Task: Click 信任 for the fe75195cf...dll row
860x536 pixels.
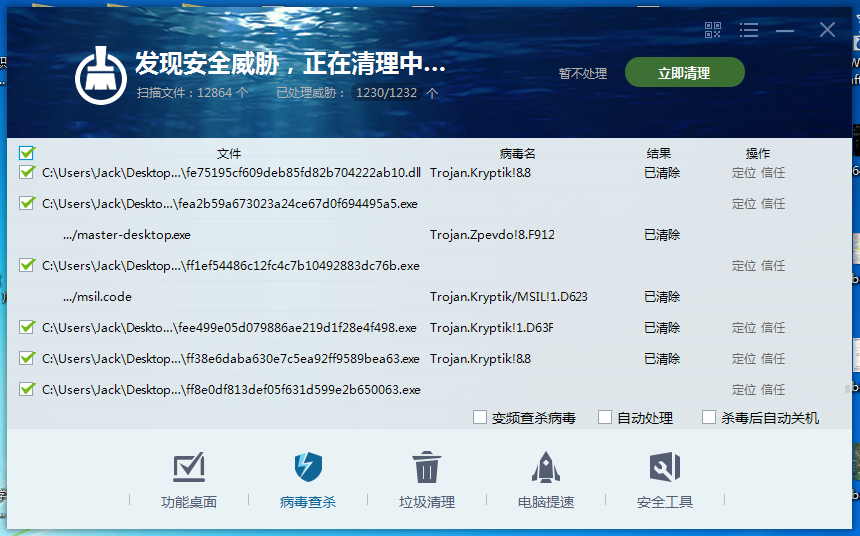Action: 773,173
